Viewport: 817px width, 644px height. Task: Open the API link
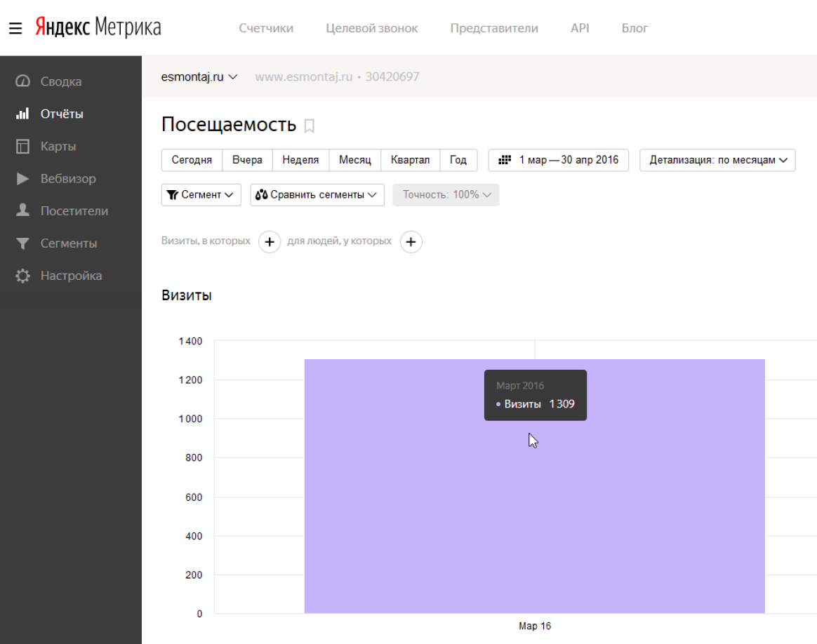tap(580, 28)
